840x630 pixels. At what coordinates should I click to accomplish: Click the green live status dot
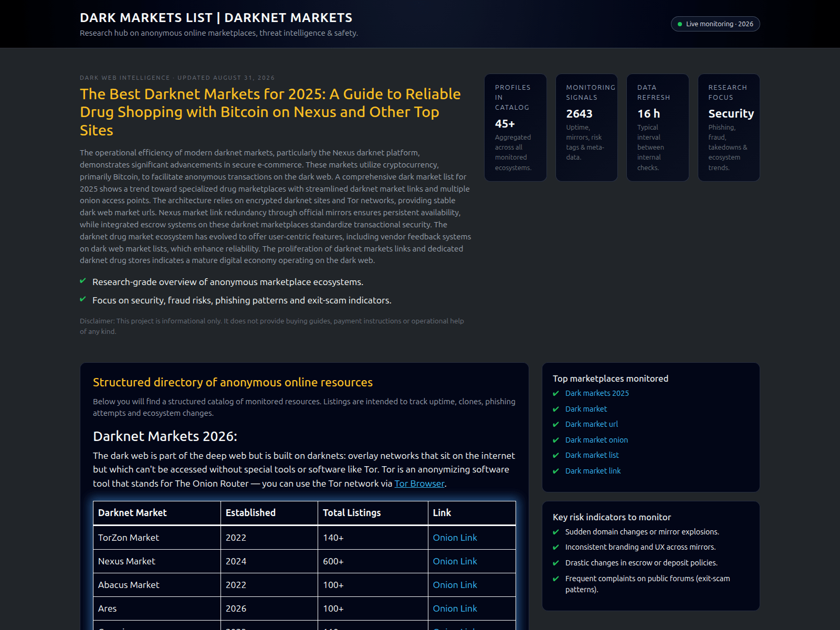pyautogui.click(x=680, y=24)
